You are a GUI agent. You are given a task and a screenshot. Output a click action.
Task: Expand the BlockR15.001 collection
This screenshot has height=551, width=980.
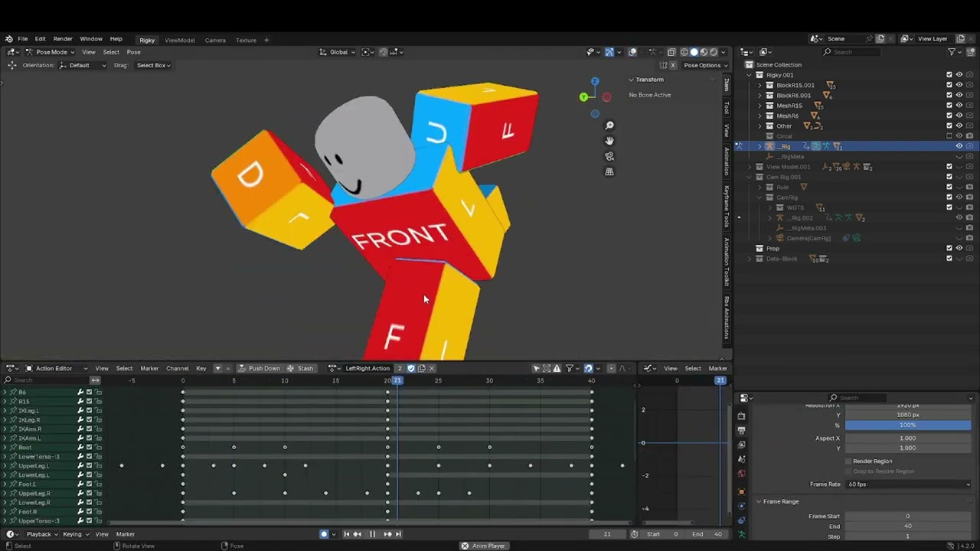point(759,85)
